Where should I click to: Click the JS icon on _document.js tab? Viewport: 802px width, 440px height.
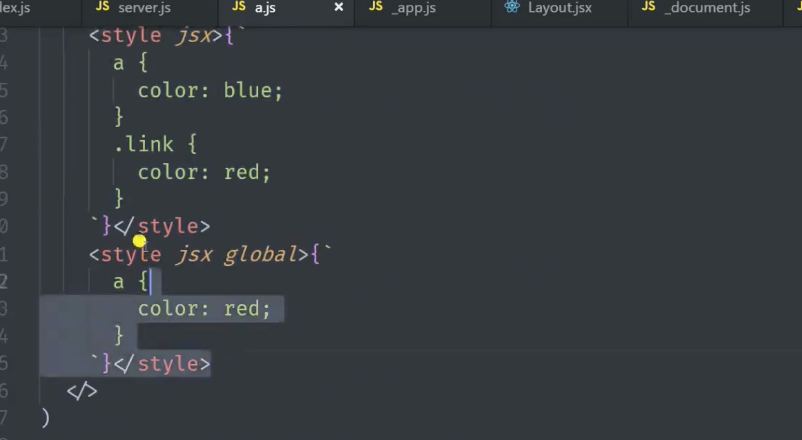coord(649,7)
